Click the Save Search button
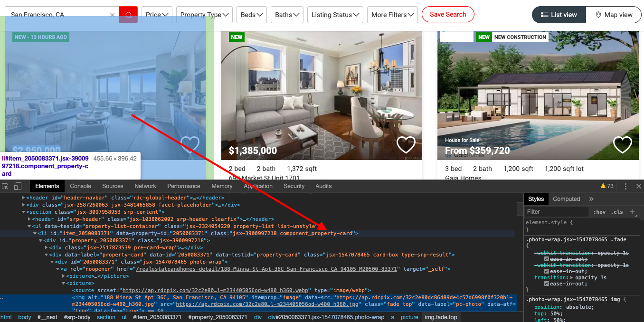Viewport: 644px width, 322px height. 447,14
